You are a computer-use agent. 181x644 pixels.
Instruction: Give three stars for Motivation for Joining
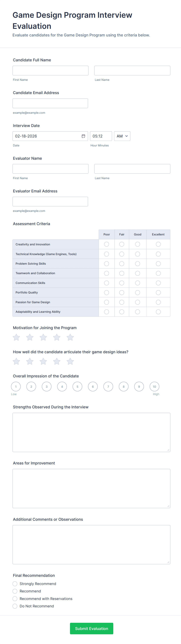(x=43, y=337)
